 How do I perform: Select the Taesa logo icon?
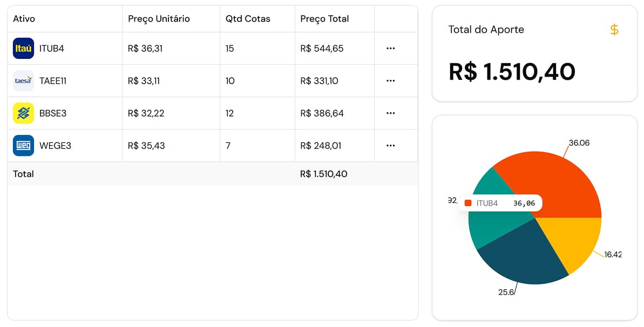tap(23, 80)
